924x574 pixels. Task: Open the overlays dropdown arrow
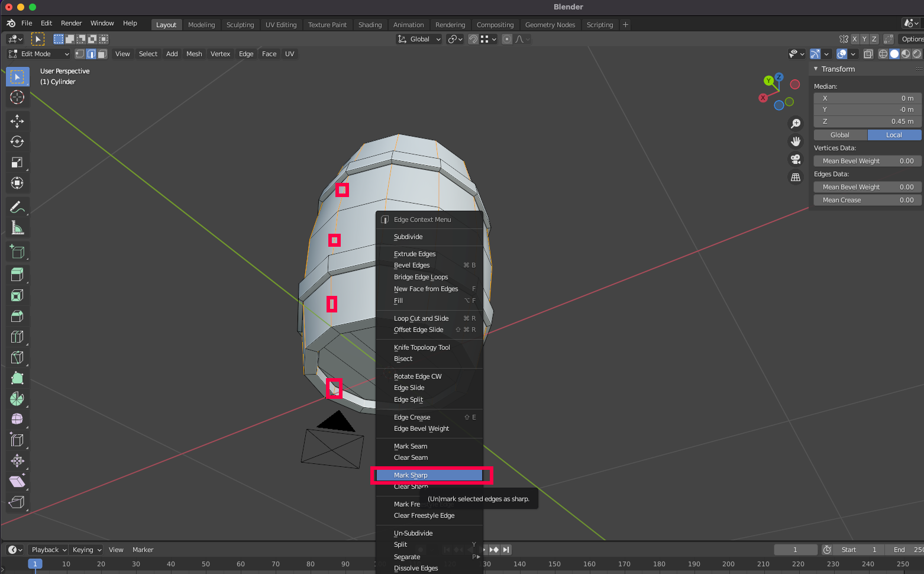[853, 54]
